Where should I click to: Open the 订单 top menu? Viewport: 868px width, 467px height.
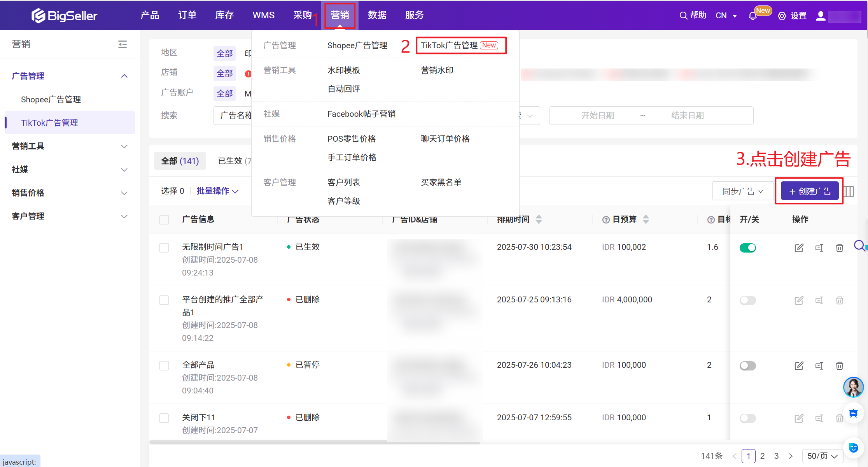pos(187,15)
